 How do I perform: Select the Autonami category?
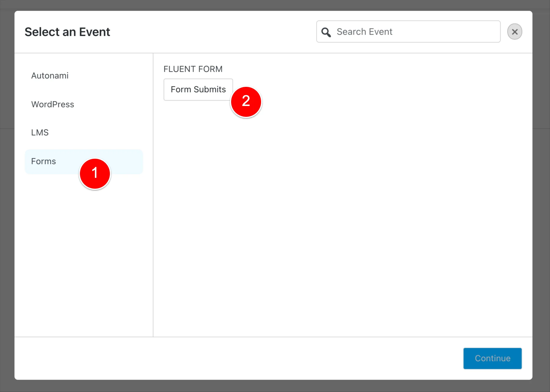84,76
